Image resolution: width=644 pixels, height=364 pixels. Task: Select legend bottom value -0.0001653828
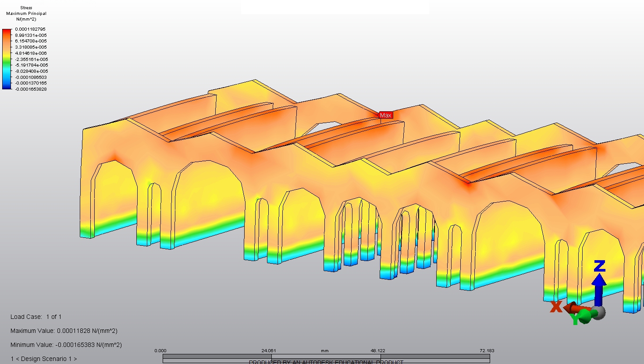[31, 89]
